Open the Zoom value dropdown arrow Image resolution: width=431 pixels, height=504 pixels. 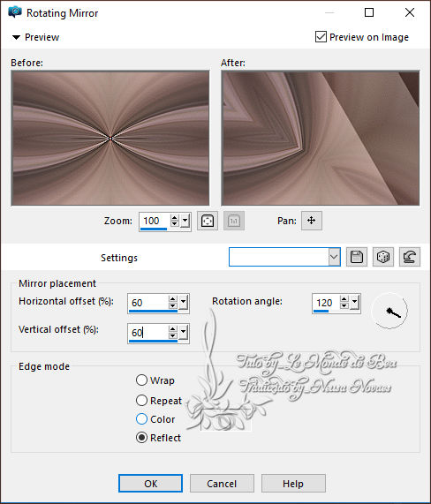click(x=185, y=221)
